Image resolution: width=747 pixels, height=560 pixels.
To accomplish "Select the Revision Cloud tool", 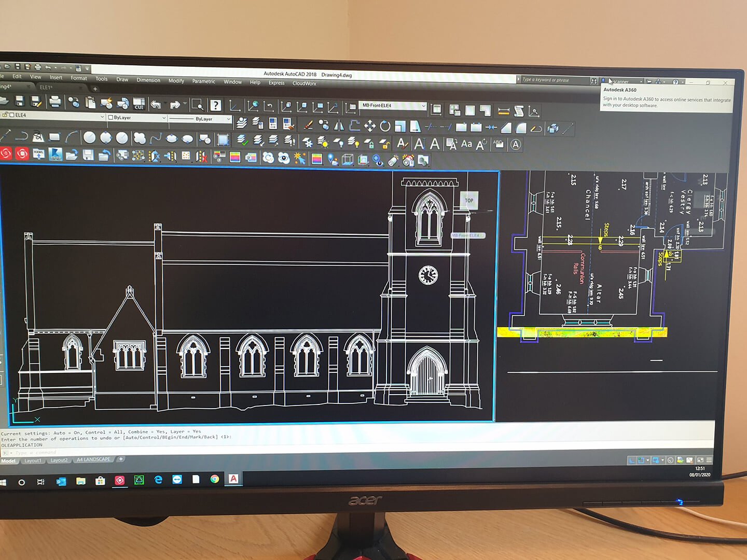I will click(140, 138).
